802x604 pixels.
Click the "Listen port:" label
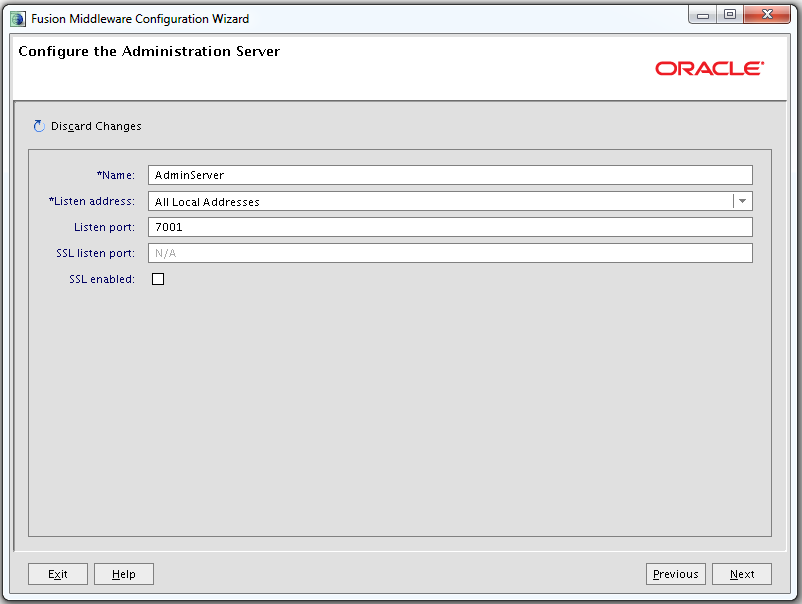pyautogui.click(x=104, y=227)
